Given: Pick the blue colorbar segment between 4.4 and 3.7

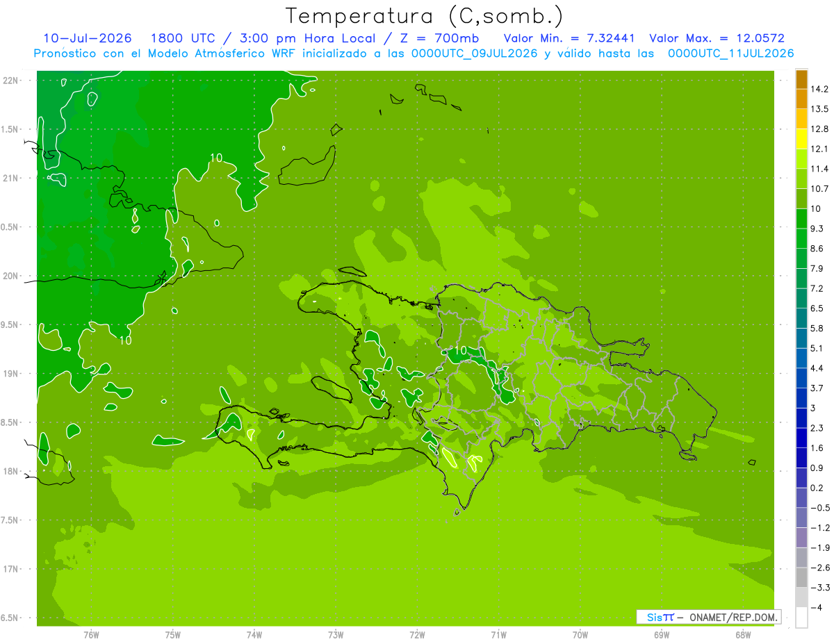Looking at the screenshot, I should pyautogui.click(x=801, y=379).
